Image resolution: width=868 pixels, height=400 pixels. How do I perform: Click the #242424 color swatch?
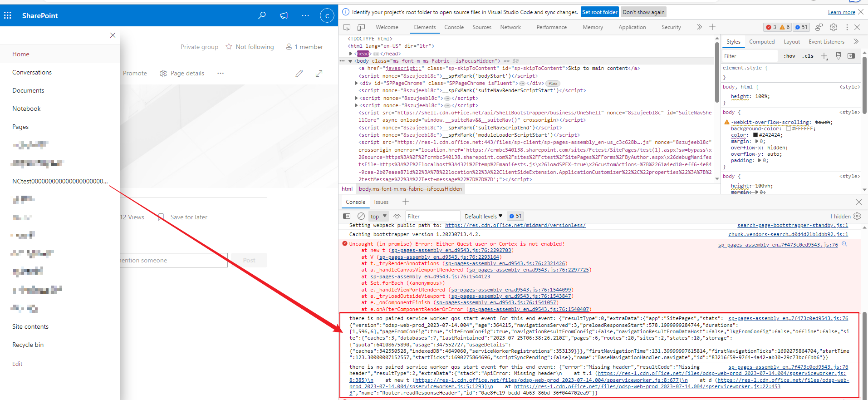click(x=755, y=135)
